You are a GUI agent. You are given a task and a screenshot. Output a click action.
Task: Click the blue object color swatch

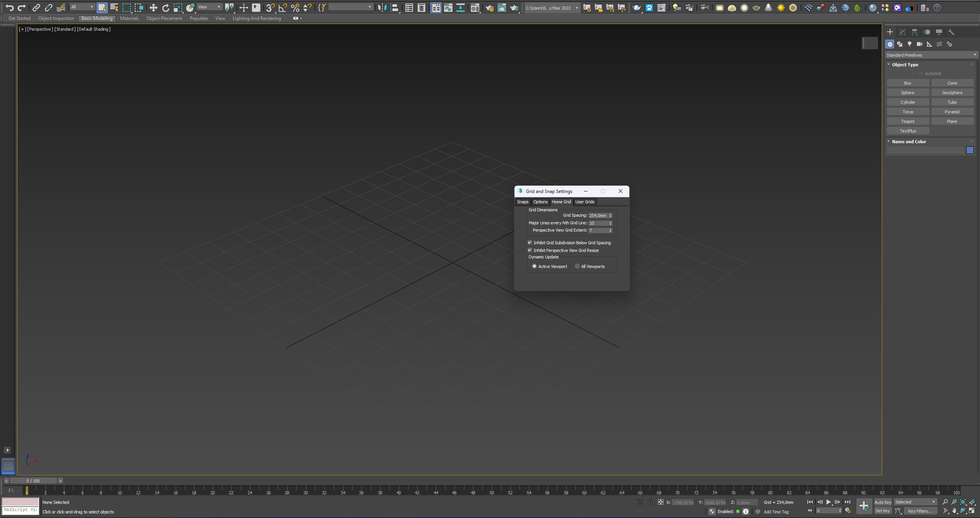click(970, 150)
